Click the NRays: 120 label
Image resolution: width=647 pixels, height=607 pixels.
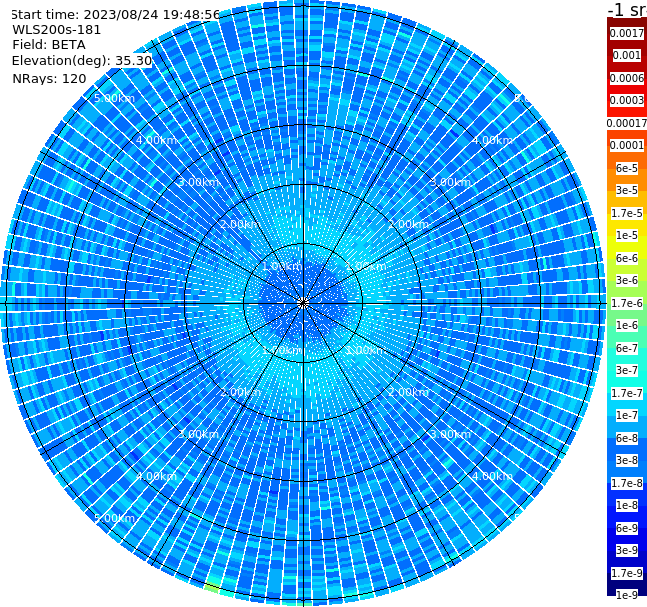click(x=49, y=78)
